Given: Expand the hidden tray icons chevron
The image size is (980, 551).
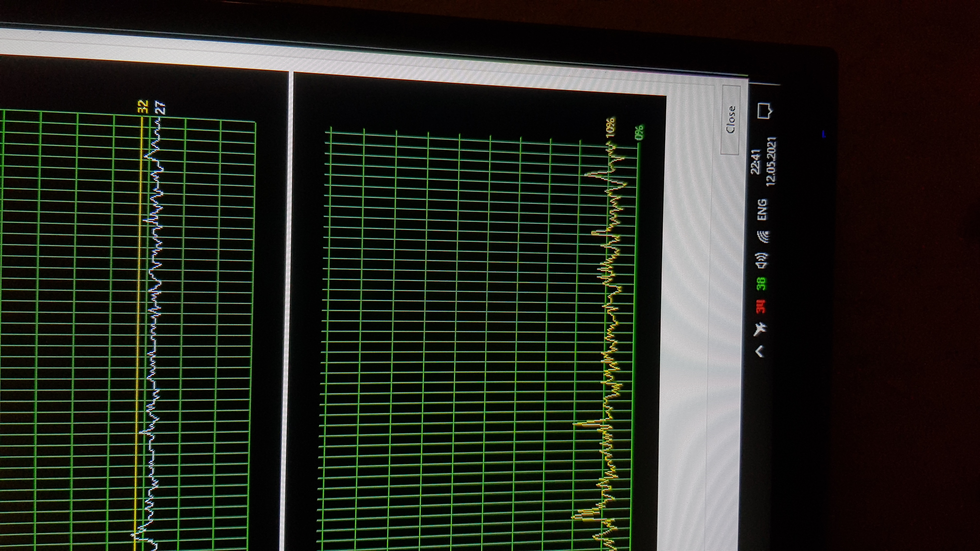Looking at the screenshot, I should click(759, 352).
